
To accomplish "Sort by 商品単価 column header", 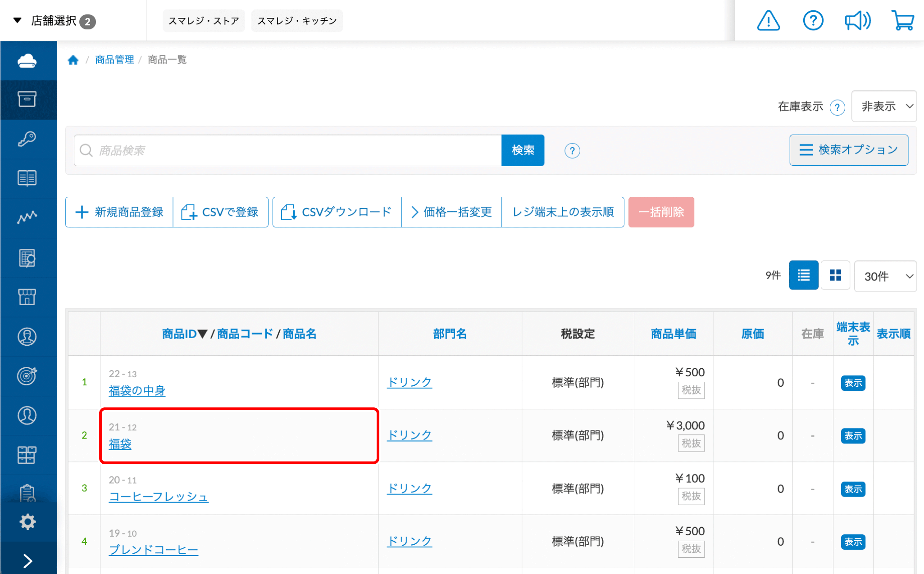I will click(x=673, y=334).
